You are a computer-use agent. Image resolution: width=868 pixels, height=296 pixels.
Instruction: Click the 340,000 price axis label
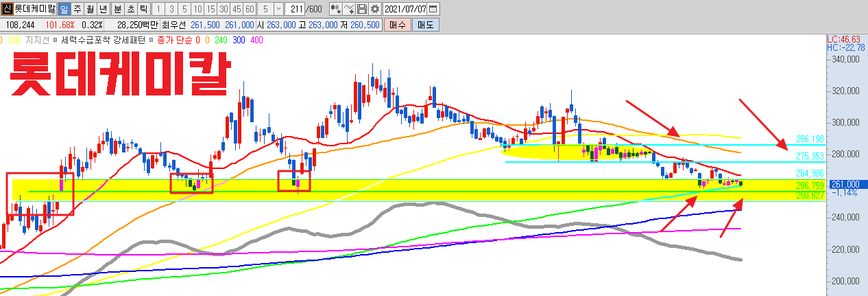click(845, 59)
